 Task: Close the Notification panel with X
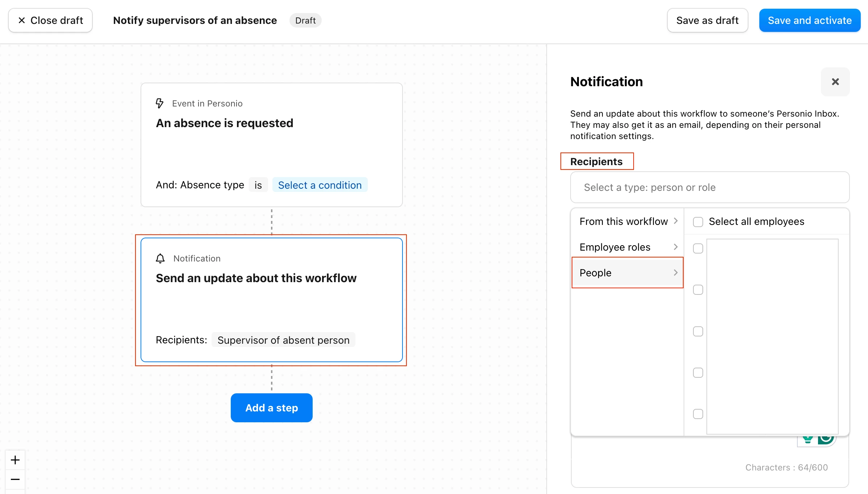click(835, 82)
